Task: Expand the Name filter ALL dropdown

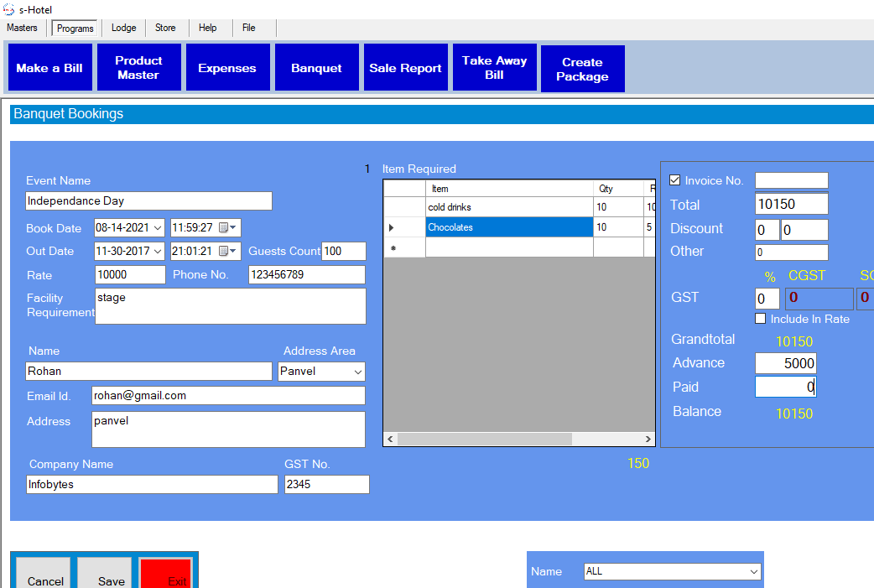Action: [x=752, y=572]
